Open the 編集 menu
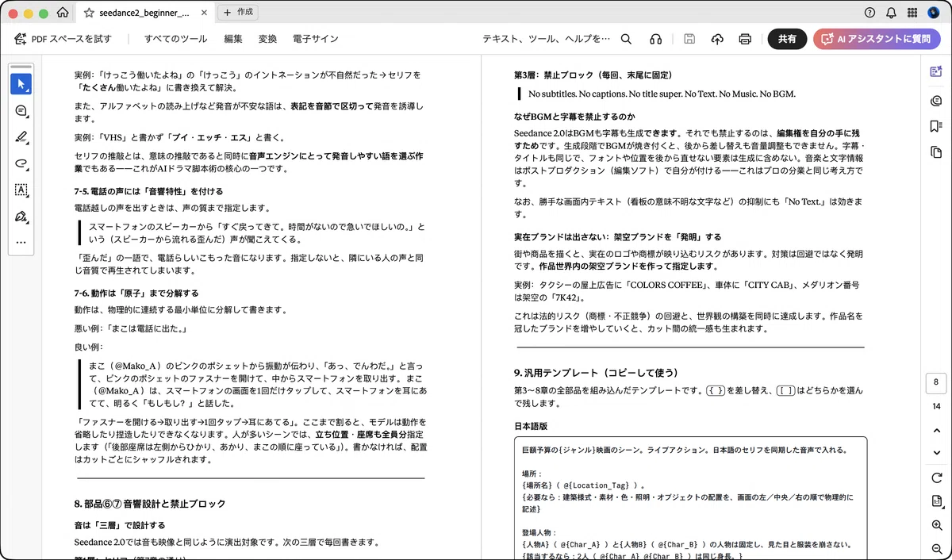 click(x=233, y=39)
